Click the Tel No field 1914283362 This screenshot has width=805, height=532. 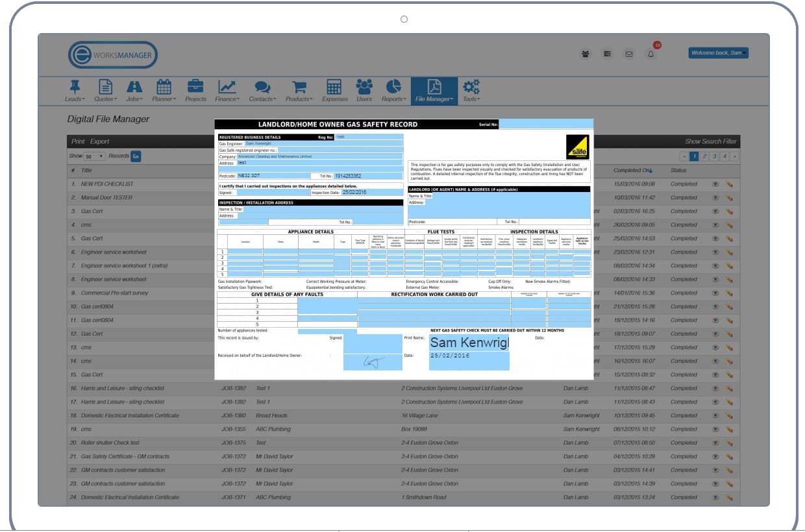click(x=368, y=176)
